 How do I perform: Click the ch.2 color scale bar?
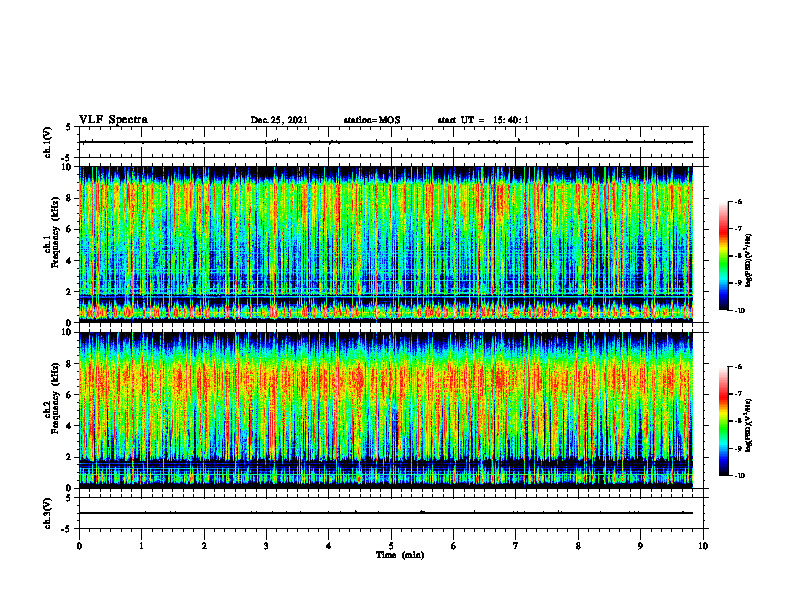coord(724,421)
